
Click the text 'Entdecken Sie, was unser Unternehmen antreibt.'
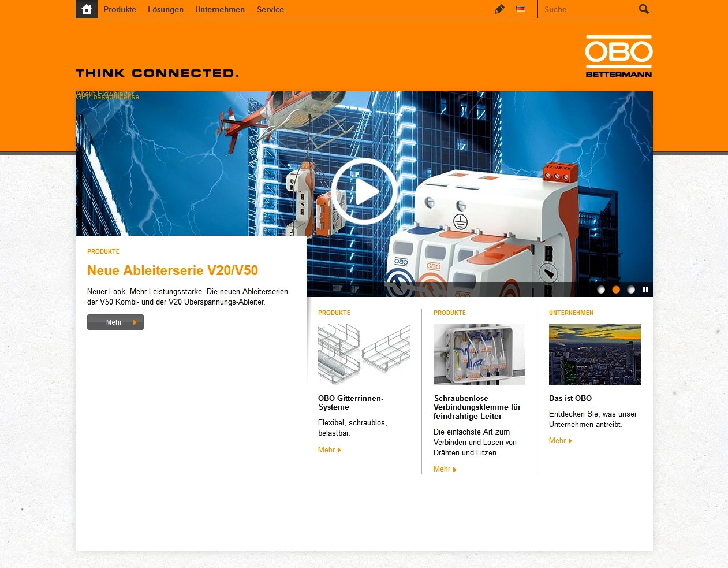tap(593, 419)
